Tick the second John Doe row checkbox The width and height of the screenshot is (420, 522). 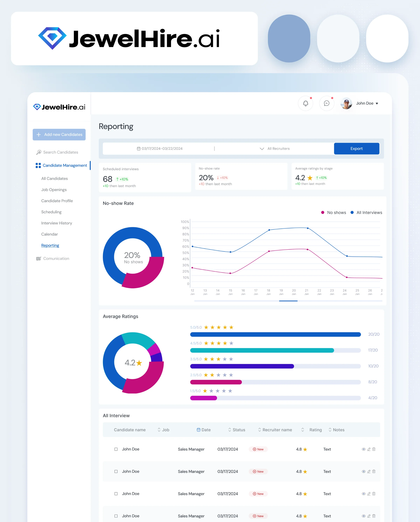116,471
